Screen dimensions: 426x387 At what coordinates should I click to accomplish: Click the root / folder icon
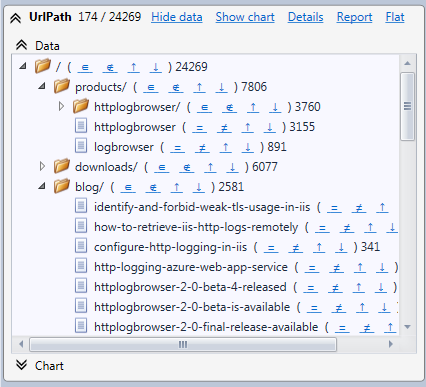43,66
